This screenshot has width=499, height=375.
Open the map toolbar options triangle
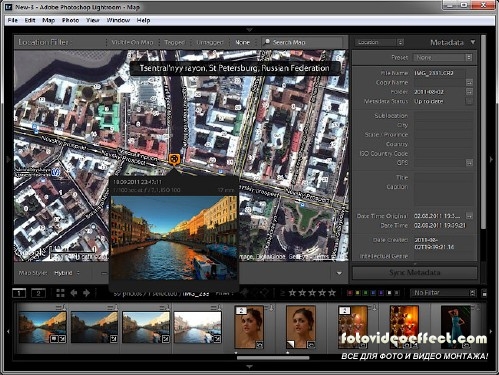coord(339,273)
